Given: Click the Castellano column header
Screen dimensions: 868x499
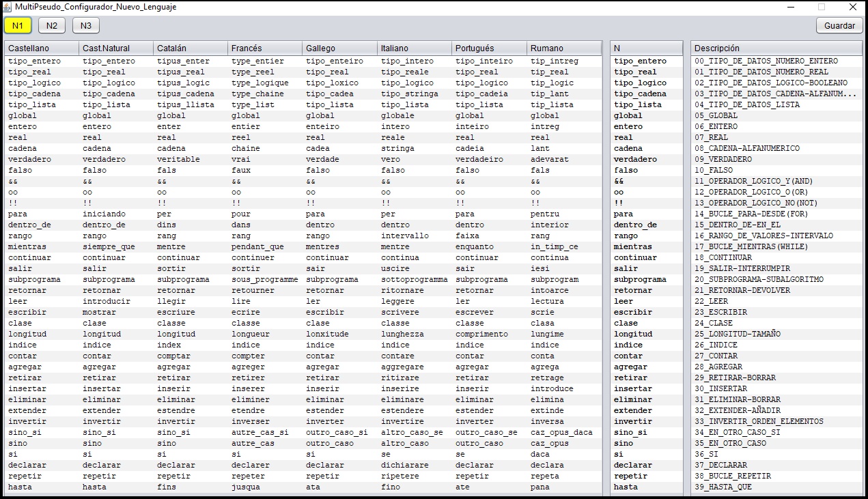Looking at the screenshot, I should [x=42, y=48].
